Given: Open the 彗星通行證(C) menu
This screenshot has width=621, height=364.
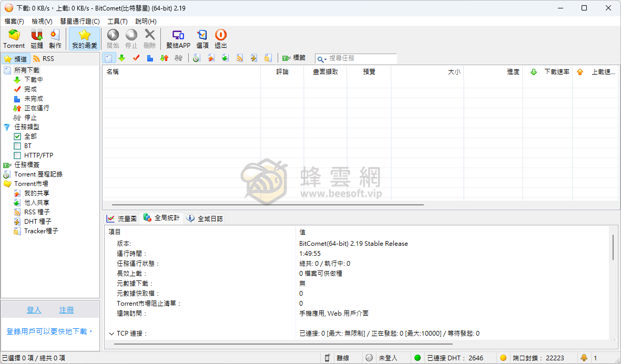Looking at the screenshot, I should coord(79,22).
